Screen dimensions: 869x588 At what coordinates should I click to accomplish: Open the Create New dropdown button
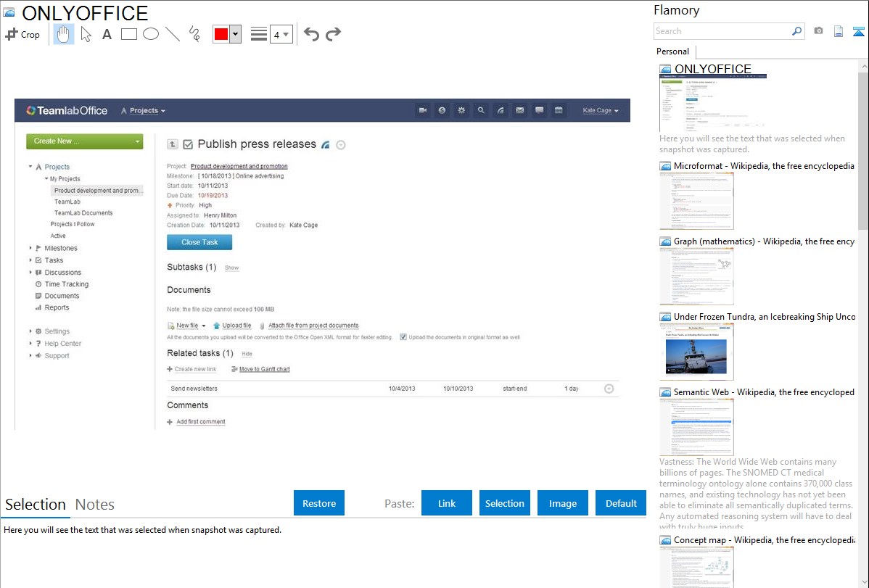click(x=85, y=141)
